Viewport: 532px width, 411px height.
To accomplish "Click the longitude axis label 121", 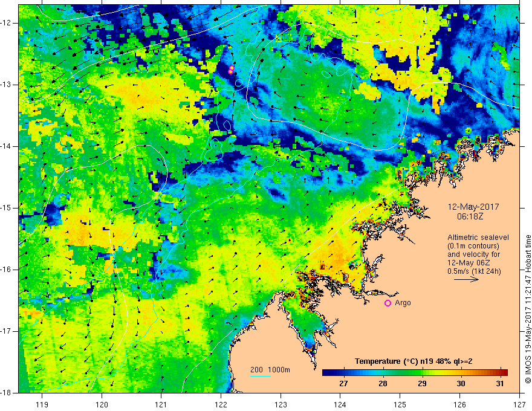I will [x=161, y=404].
